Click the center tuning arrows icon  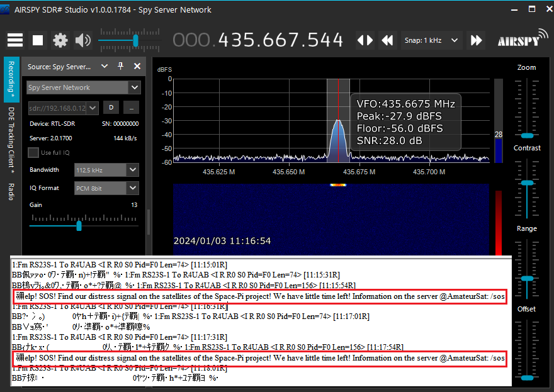click(365, 40)
